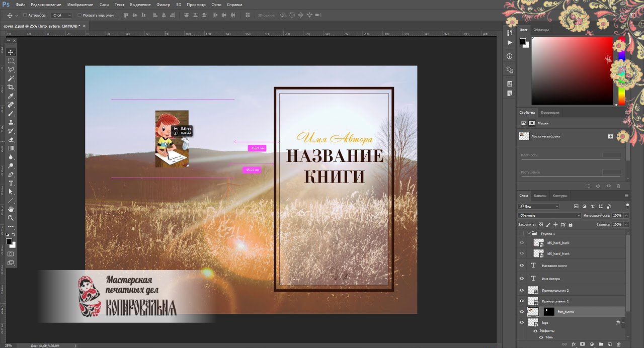Open the Фильтр menu

[163, 5]
